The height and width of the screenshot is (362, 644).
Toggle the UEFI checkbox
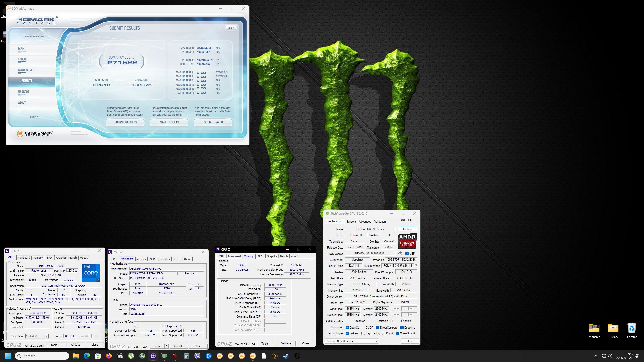click(x=407, y=254)
